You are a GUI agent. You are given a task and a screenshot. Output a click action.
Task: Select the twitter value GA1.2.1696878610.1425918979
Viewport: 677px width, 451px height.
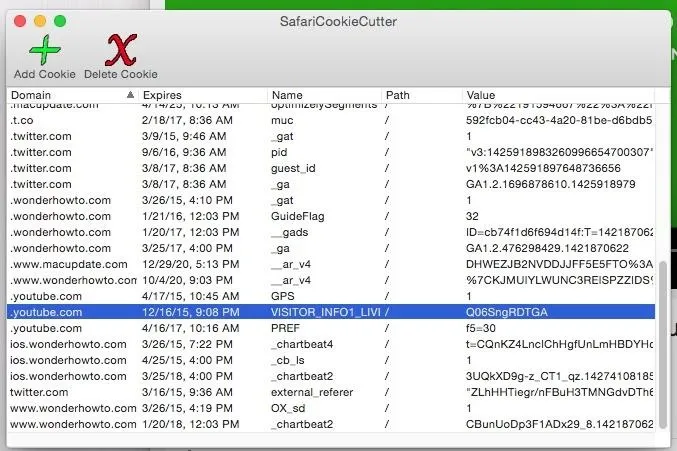[x=550, y=184]
